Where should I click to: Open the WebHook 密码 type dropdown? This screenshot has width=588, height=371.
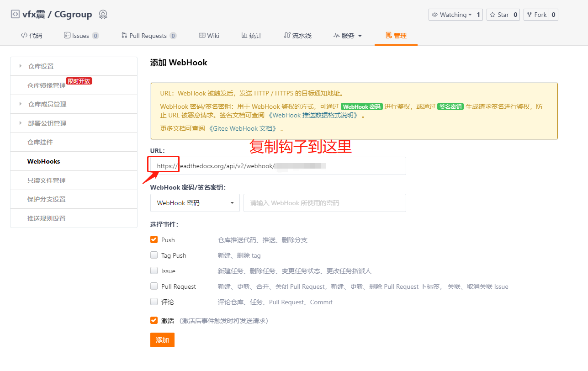[x=195, y=203]
